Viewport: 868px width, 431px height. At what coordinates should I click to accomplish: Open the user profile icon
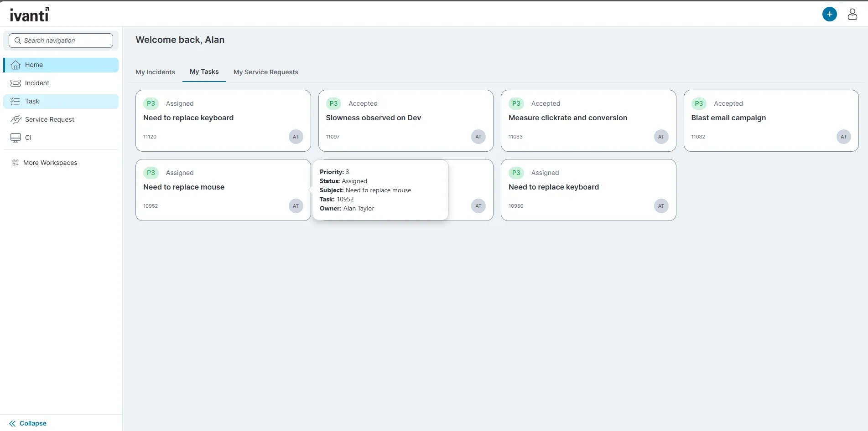tap(852, 14)
